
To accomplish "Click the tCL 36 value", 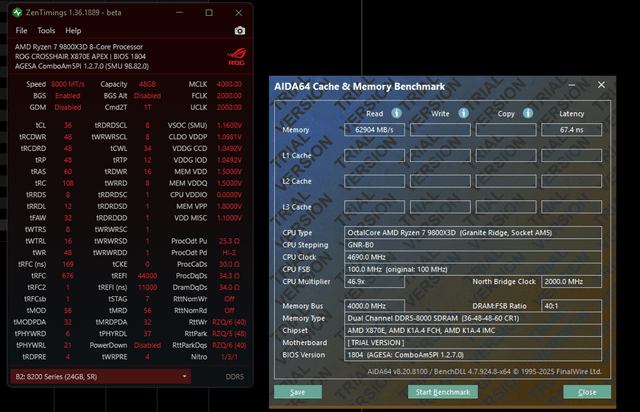I will coord(68,125).
